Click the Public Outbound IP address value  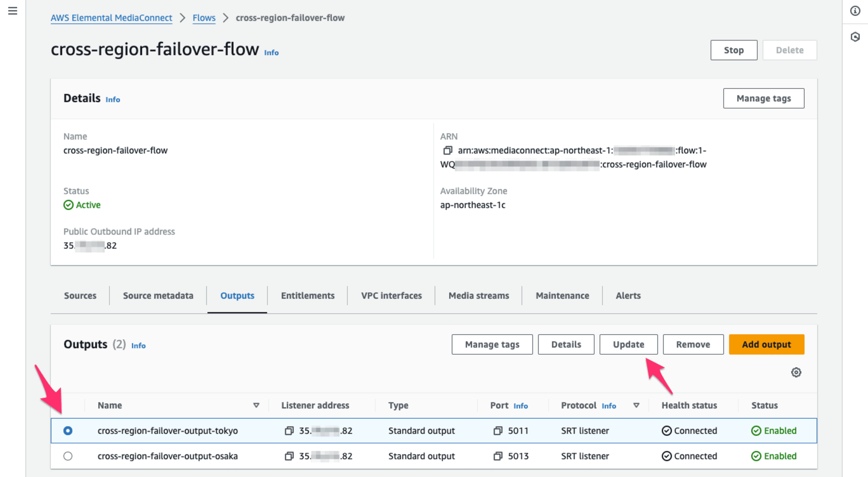tap(90, 246)
